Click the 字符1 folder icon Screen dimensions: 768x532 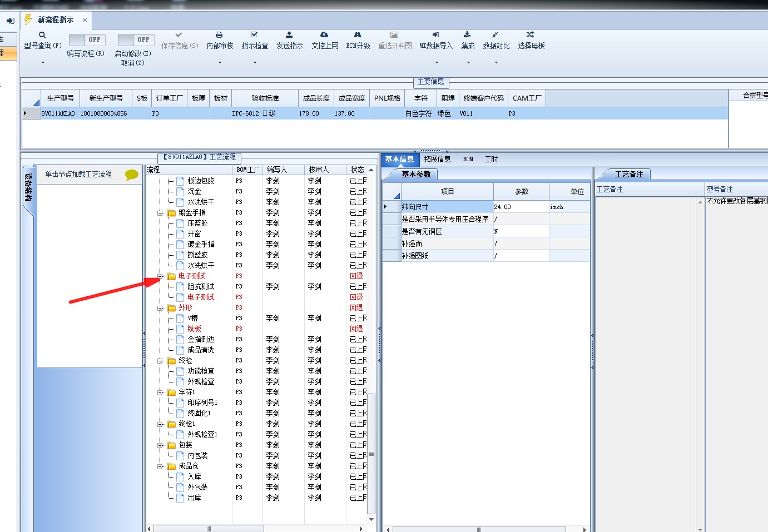pyautogui.click(x=172, y=392)
